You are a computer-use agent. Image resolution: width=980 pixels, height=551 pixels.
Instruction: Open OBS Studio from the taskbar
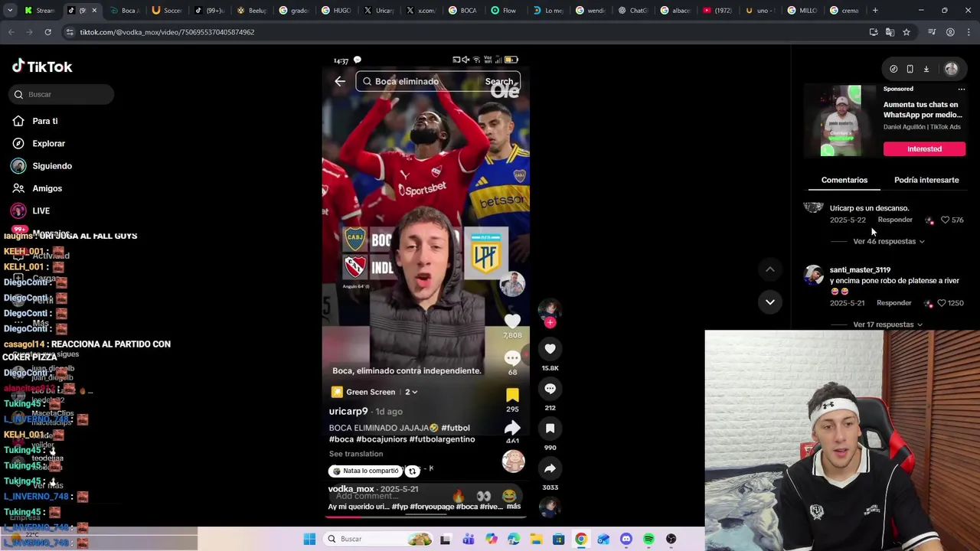[x=671, y=539]
